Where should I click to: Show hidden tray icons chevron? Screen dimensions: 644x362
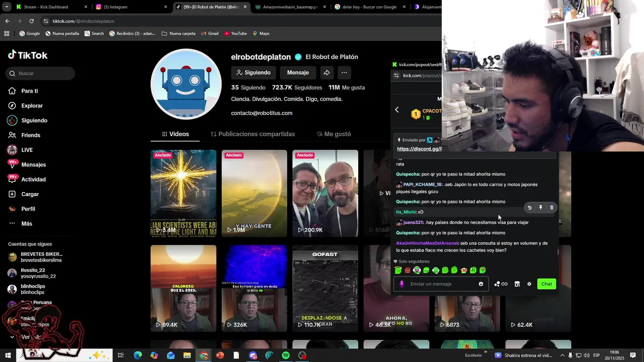pos(562,355)
